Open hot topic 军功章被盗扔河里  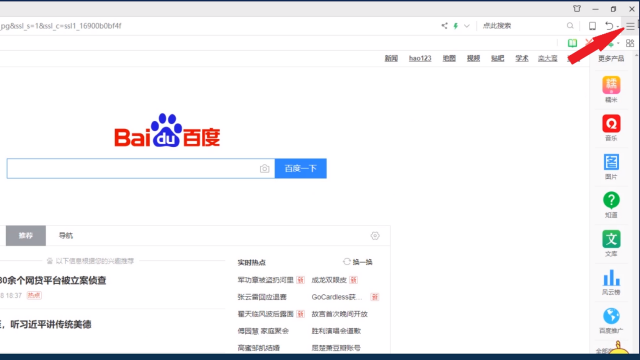click(x=266, y=280)
